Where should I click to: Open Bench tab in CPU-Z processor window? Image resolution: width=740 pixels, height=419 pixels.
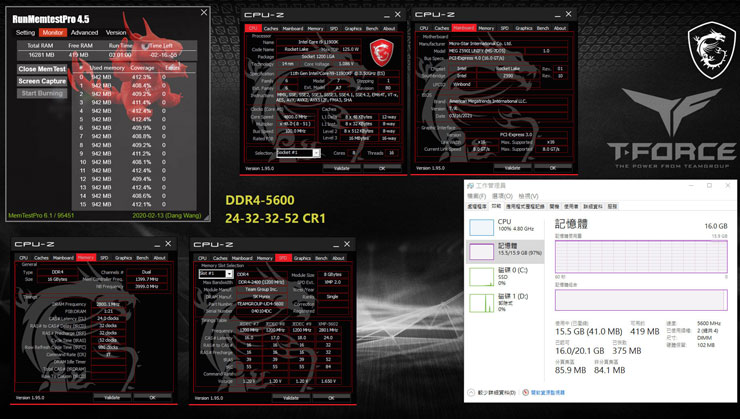click(x=372, y=29)
